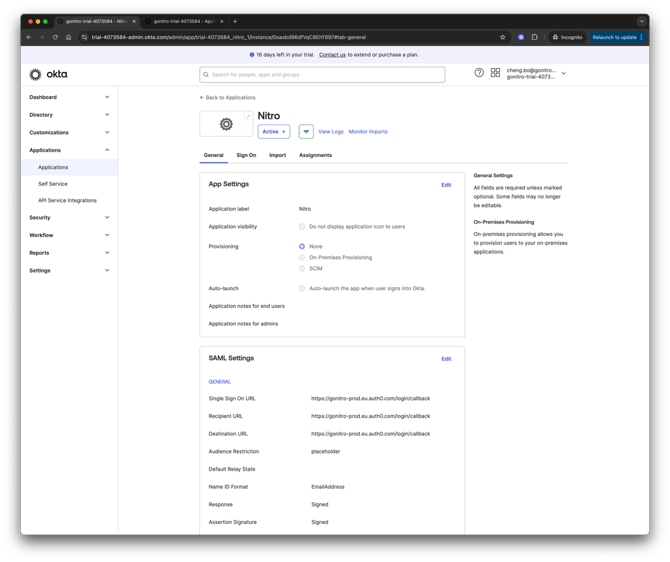The height and width of the screenshot is (562, 670).
Task: Open the apps grid icon
Action: (495, 73)
